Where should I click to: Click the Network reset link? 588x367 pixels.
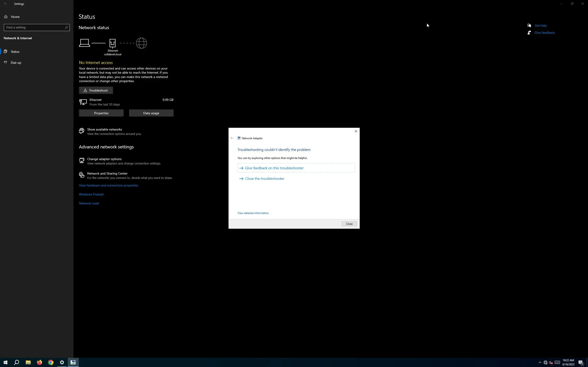click(x=89, y=203)
